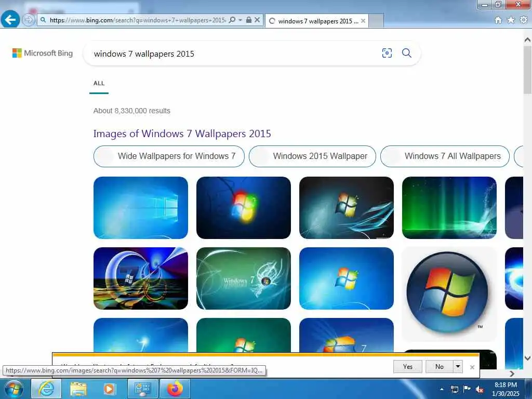Viewport: 532px width, 399px height.
Task: Choose 'Wide Wallpapers for Windows 7' chip
Action: point(169,156)
